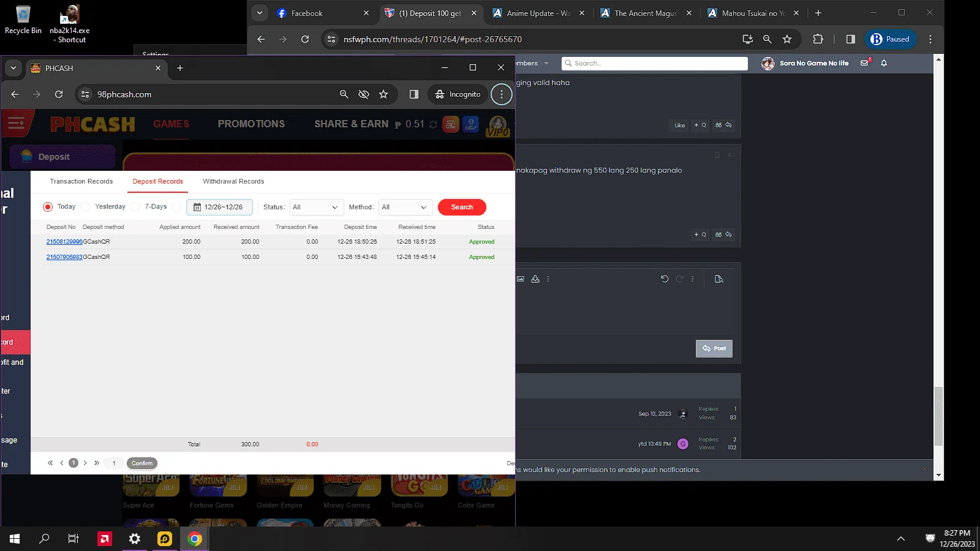The height and width of the screenshot is (551, 980).
Task: Click the third-party cookies eye icon in PHCASH window
Action: [x=364, y=94]
